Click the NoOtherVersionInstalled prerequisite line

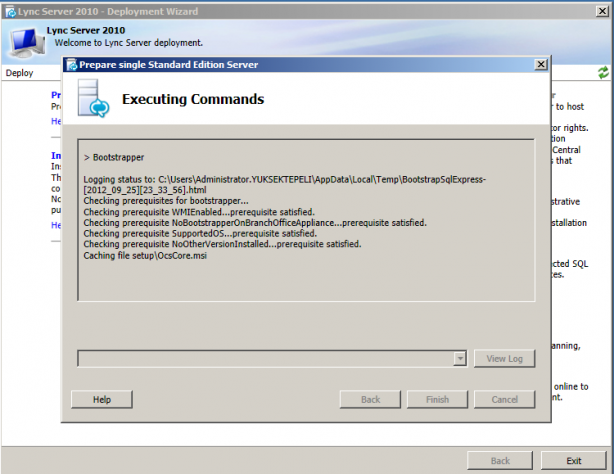(x=222, y=244)
